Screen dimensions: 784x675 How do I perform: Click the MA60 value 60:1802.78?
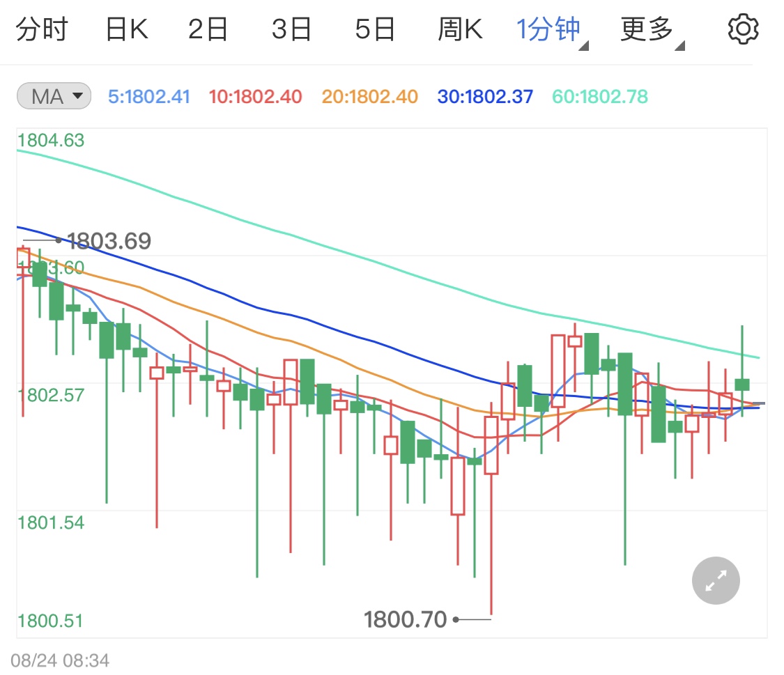(600, 96)
